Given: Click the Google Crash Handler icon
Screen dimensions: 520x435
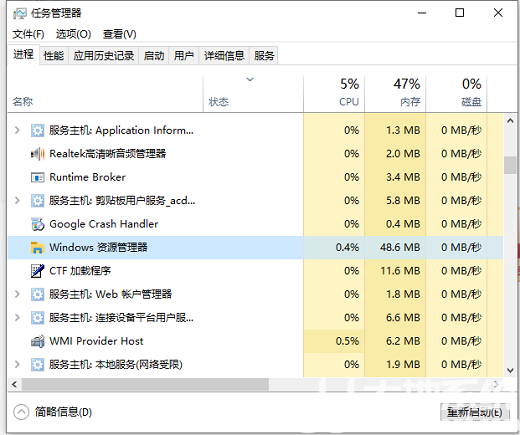Looking at the screenshot, I should [37, 224].
